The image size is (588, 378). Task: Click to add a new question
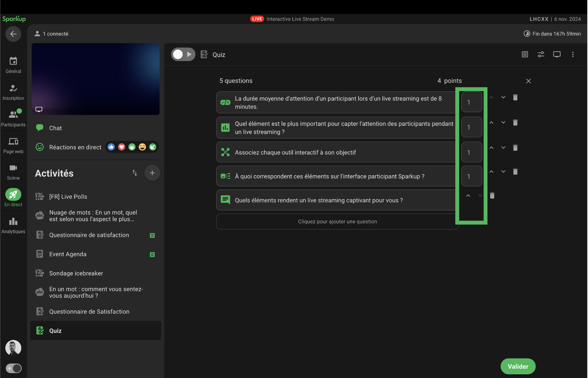(x=337, y=222)
